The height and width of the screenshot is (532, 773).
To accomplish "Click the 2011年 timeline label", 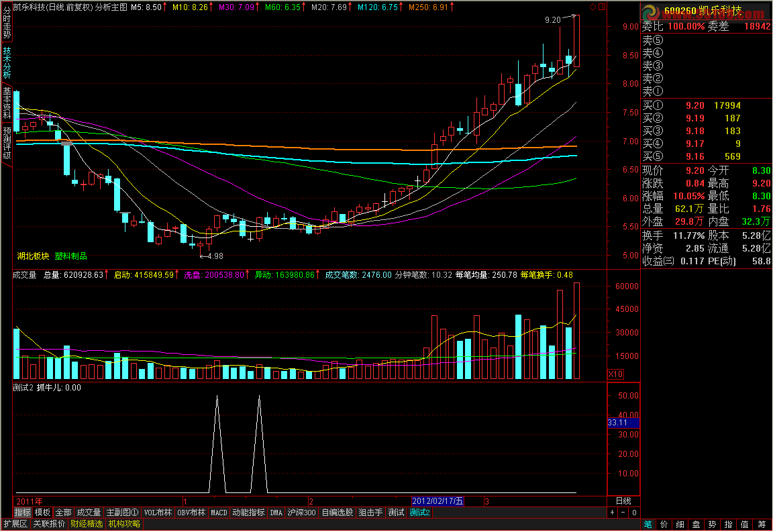I will coord(30,501).
